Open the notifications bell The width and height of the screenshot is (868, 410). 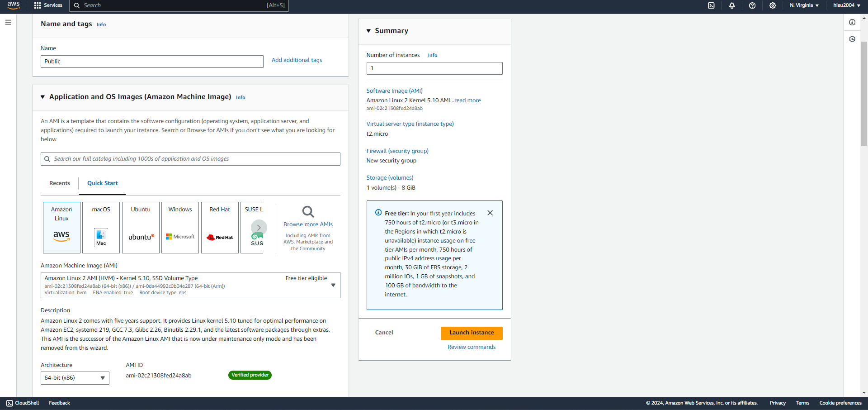[x=732, y=5]
